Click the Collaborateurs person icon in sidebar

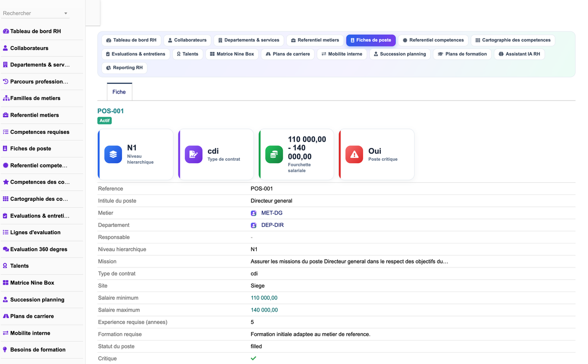6,48
